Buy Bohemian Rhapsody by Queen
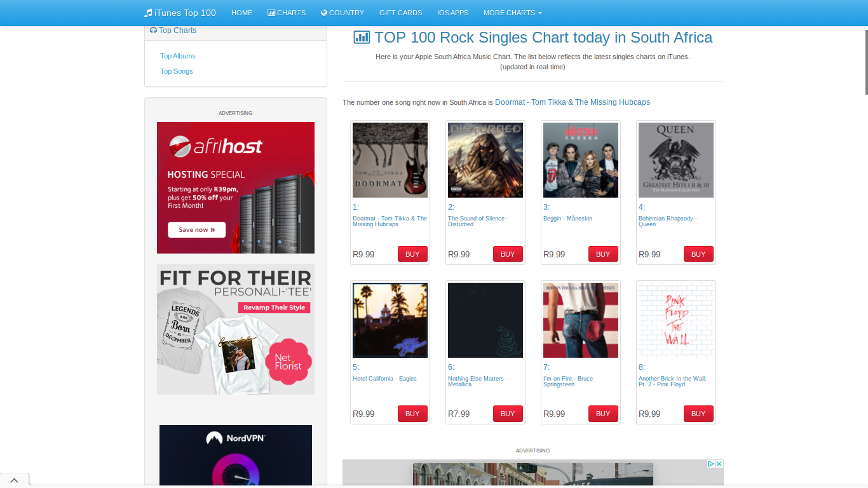Image resolution: width=868 pixels, height=488 pixels. [x=698, y=254]
